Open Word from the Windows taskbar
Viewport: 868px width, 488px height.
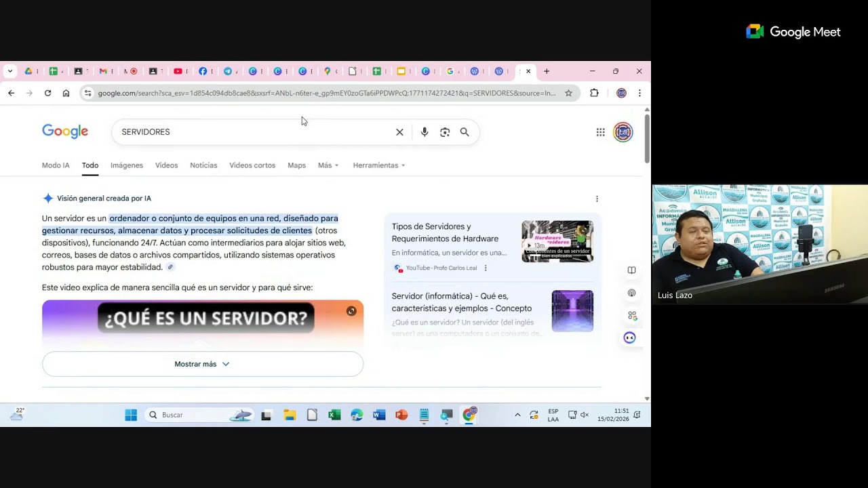click(x=379, y=415)
